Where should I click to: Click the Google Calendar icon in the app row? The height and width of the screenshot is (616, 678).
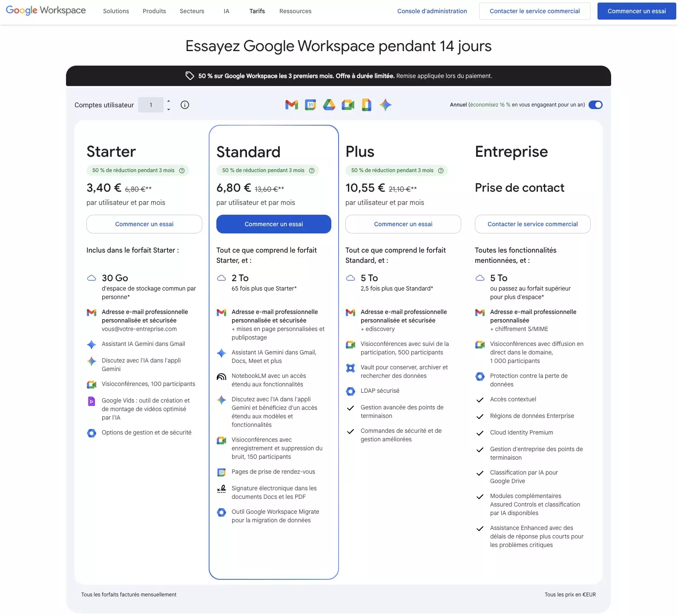click(310, 105)
